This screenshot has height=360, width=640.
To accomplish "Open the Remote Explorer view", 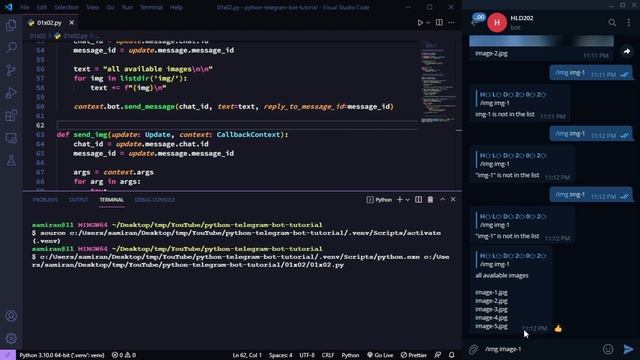I will point(11,138).
